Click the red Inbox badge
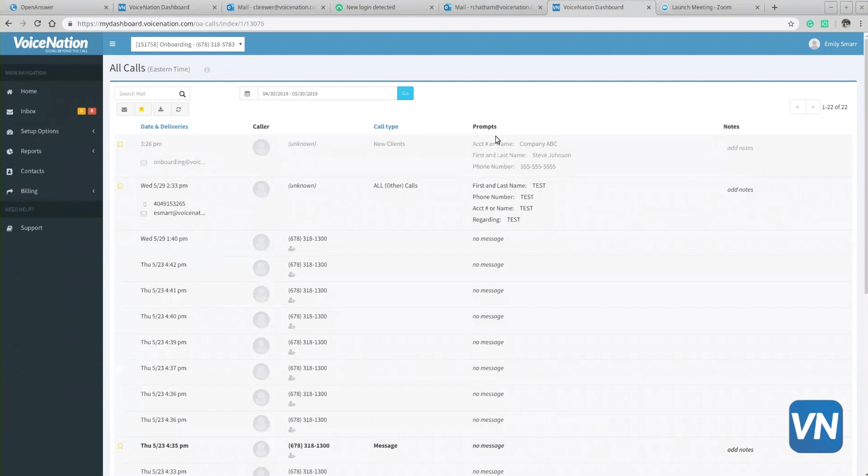Screen dimensions: 868x476 tap(92, 111)
